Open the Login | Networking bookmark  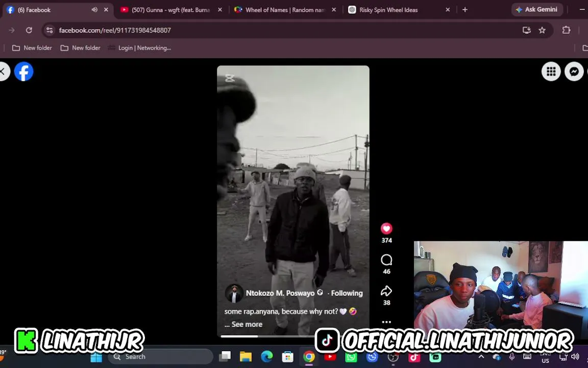pyautogui.click(x=139, y=48)
